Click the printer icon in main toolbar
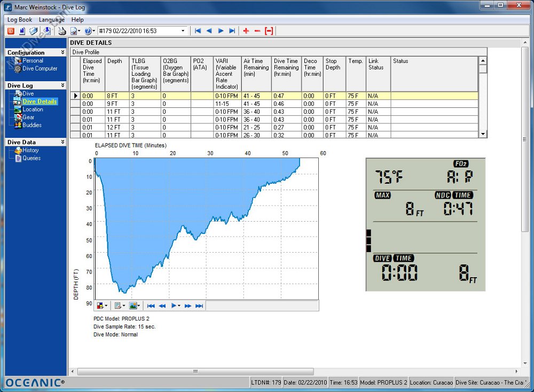This screenshot has width=534, height=392. coord(61,31)
